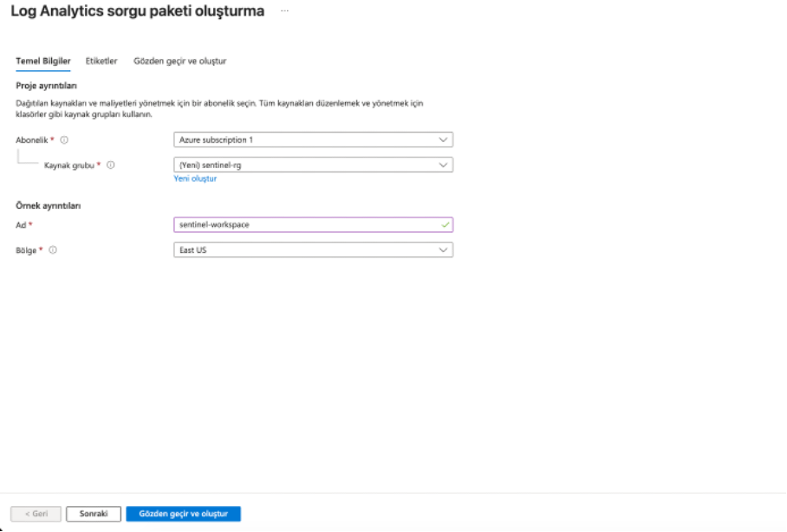Switch to the Etiketler tab
The image size is (787, 532).
tap(101, 62)
